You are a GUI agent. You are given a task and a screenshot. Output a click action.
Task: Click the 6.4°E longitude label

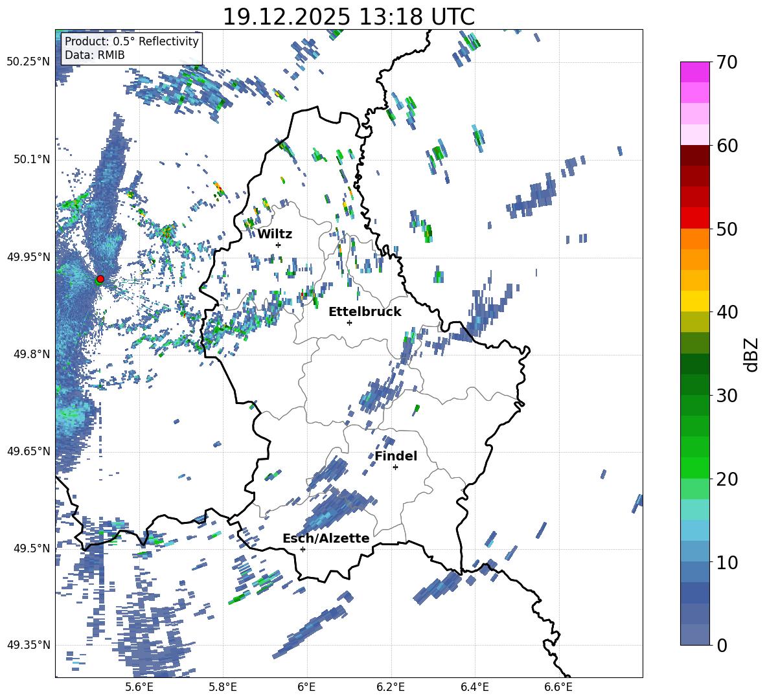point(474,687)
